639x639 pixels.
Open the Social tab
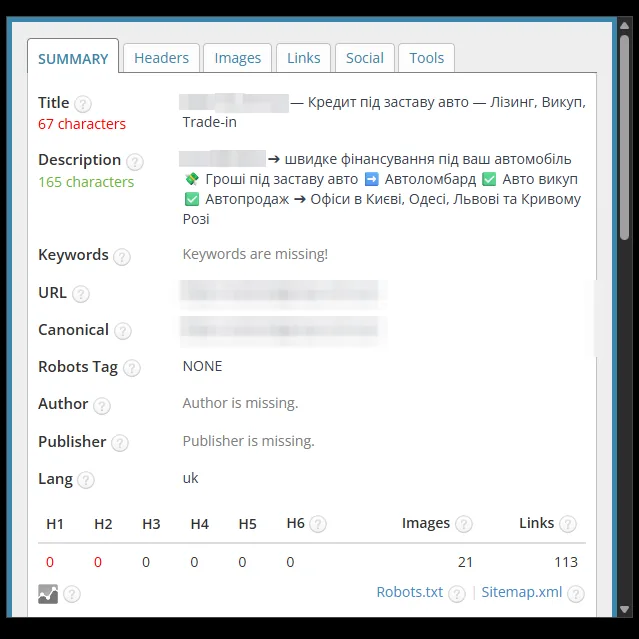tap(365, 58)
